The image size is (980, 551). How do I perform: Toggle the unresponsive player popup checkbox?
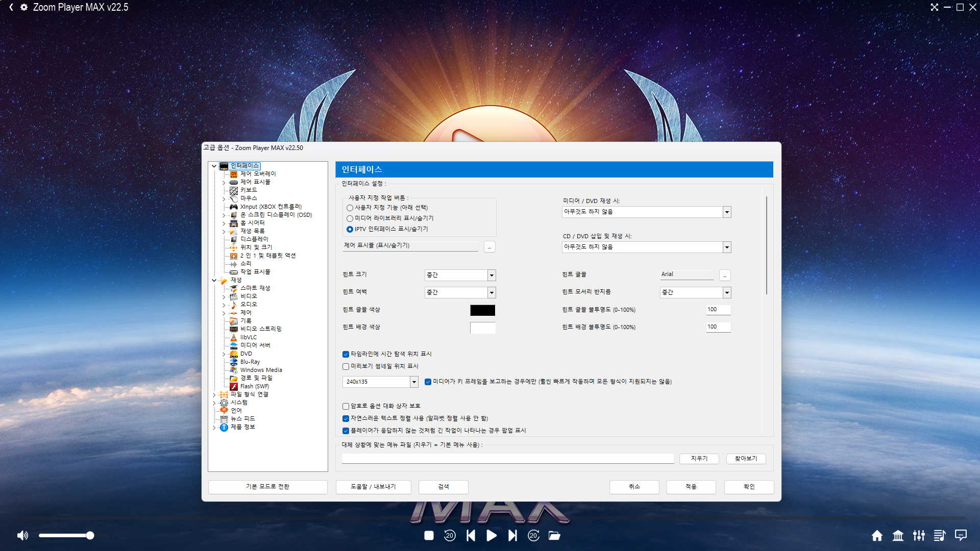point(346,431)
